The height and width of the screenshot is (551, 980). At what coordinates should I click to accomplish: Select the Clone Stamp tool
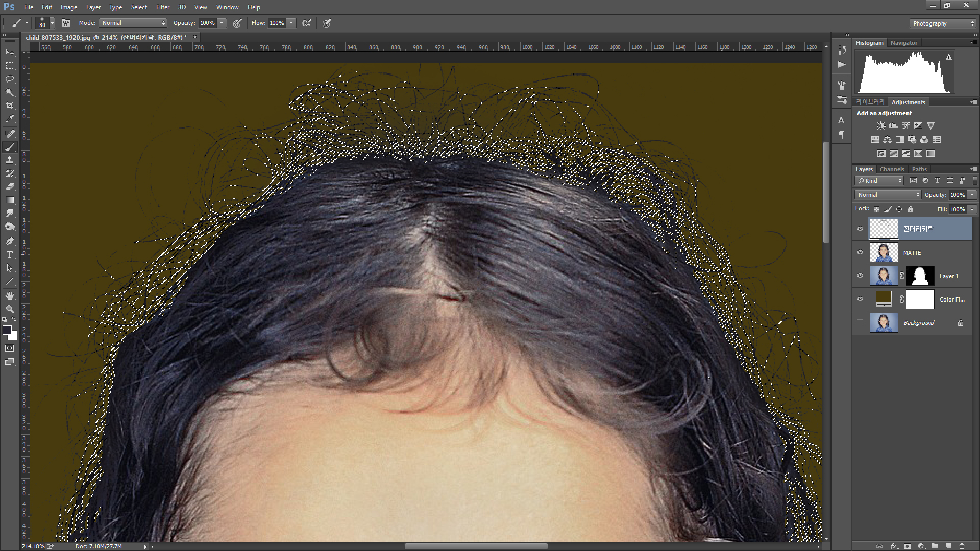(10, 160)
